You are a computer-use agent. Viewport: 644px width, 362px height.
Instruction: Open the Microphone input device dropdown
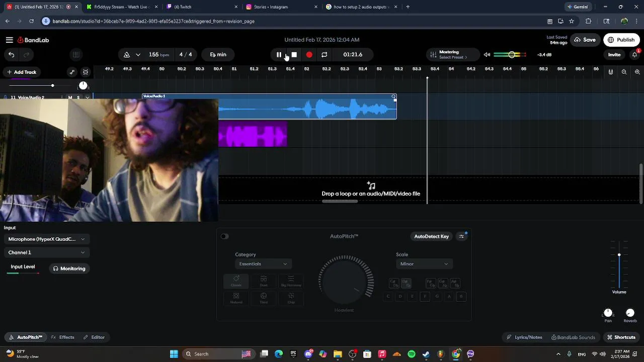coord(46,239)
